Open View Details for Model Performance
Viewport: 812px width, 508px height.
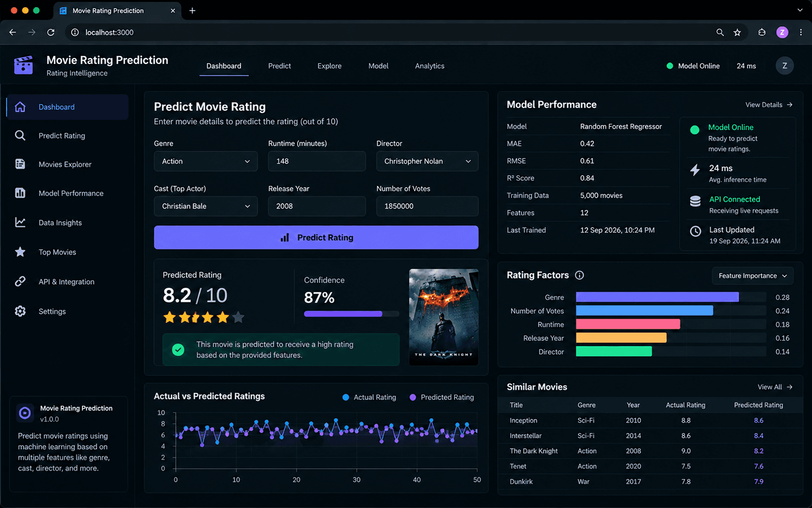tap(769, 104)
